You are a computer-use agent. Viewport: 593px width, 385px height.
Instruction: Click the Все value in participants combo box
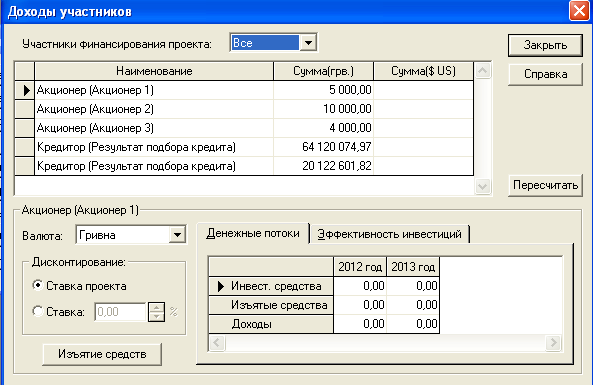265,43
